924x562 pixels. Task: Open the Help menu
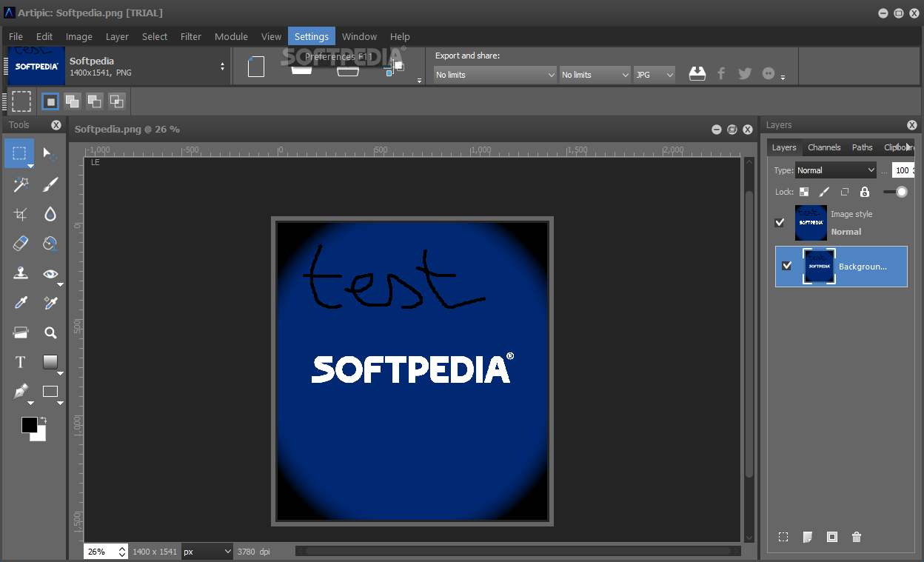[x=400, y=36]
